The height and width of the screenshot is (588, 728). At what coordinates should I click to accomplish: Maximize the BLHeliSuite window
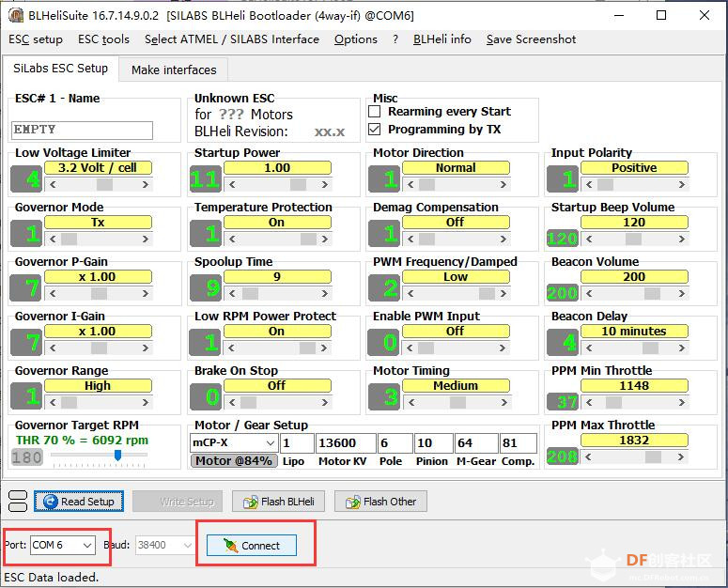pos(661,15)
